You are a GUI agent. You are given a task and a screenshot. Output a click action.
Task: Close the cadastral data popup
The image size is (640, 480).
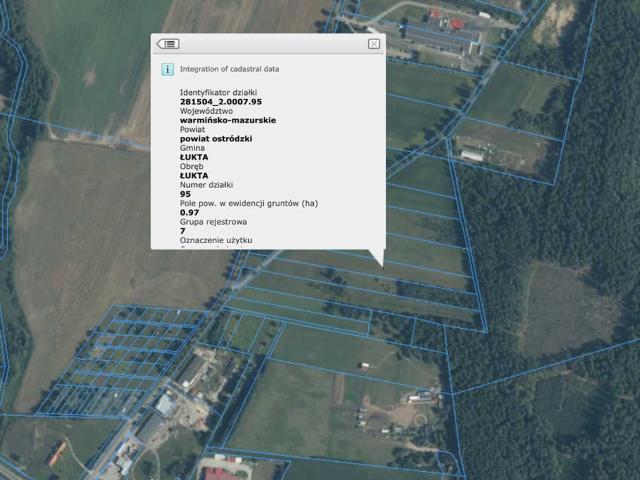point(373,44)
